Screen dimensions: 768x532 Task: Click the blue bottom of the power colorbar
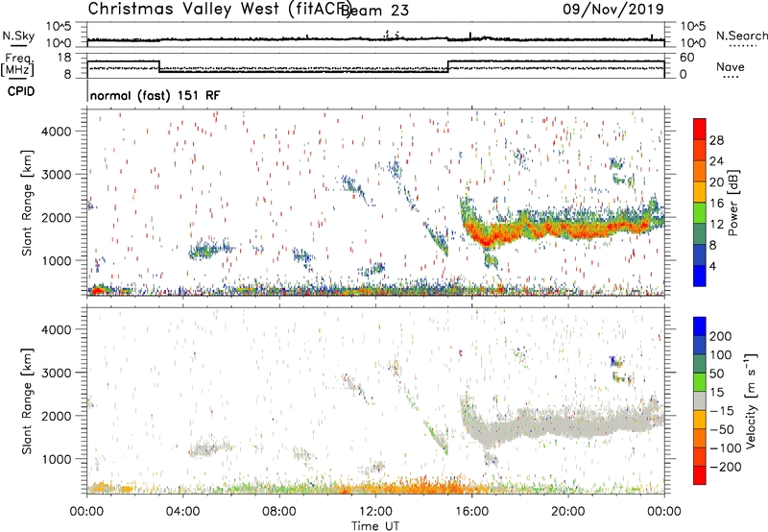[x=700, y=276]
